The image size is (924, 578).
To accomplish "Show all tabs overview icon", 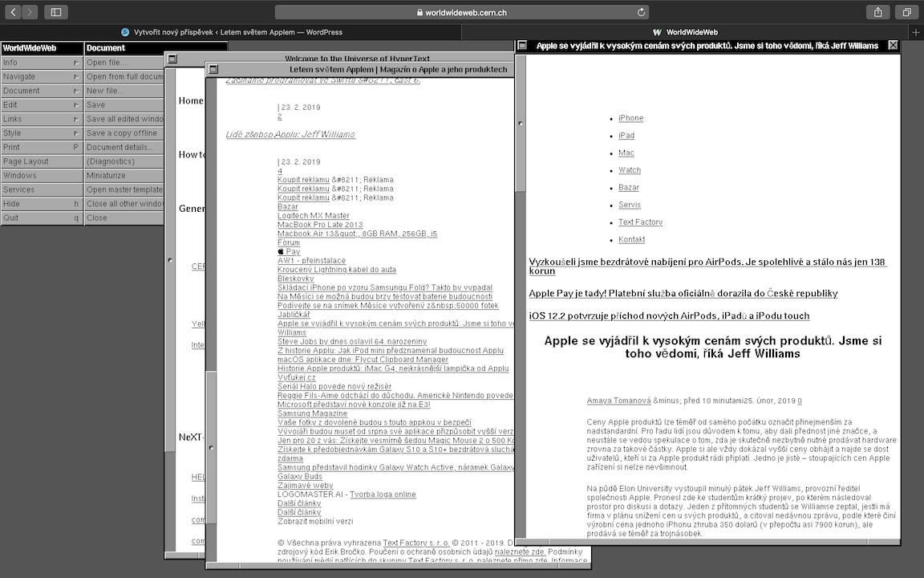I will (x=906, y=12).
